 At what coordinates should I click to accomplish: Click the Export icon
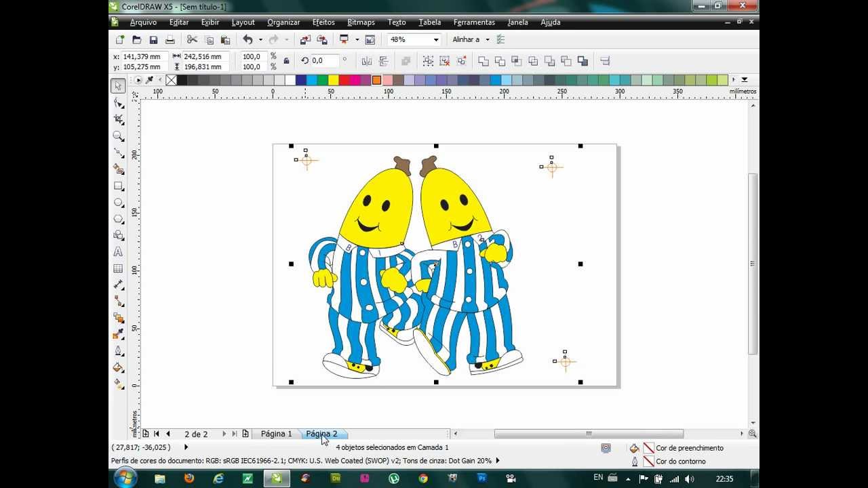point(322,39)
